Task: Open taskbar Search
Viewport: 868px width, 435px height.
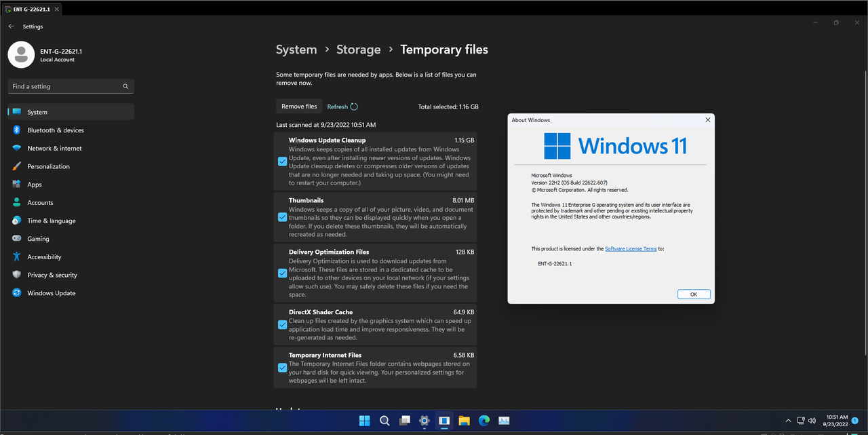Action: (x=384, y=421)
